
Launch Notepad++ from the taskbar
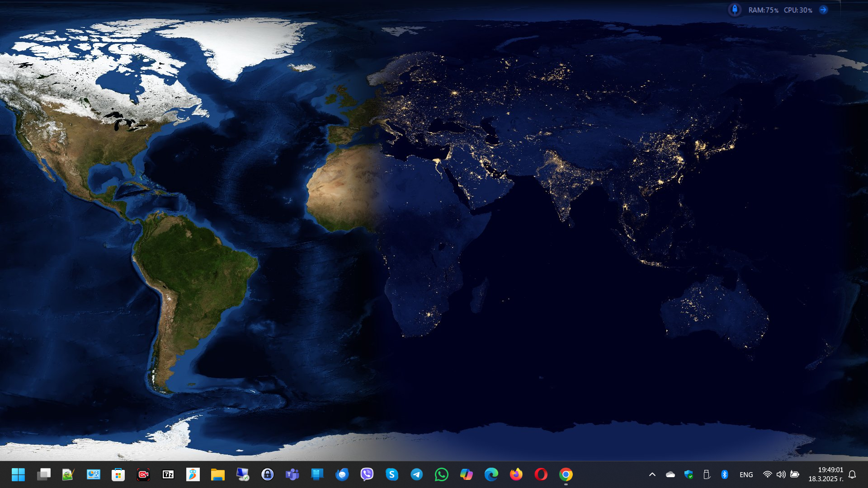click(x=68, y=474)
